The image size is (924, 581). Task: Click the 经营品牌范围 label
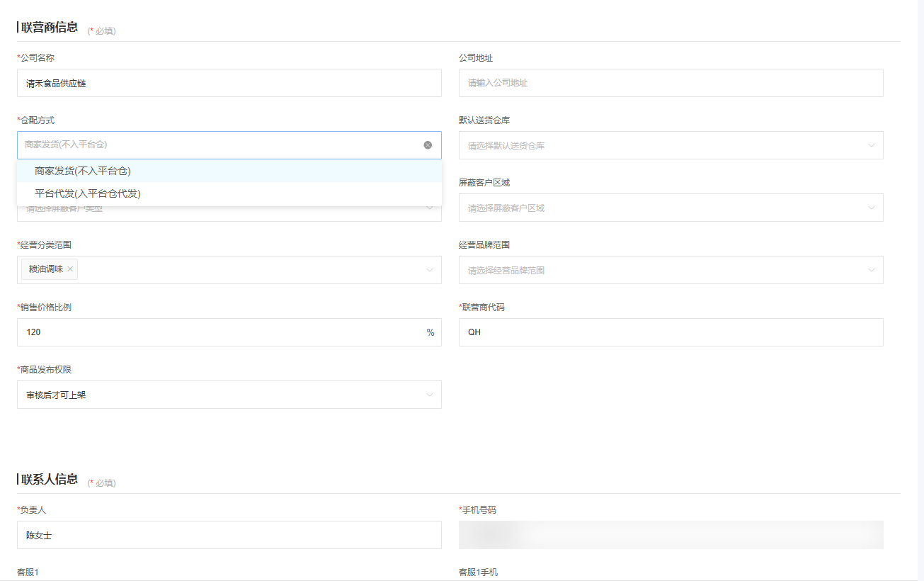(x=484, y=245)
